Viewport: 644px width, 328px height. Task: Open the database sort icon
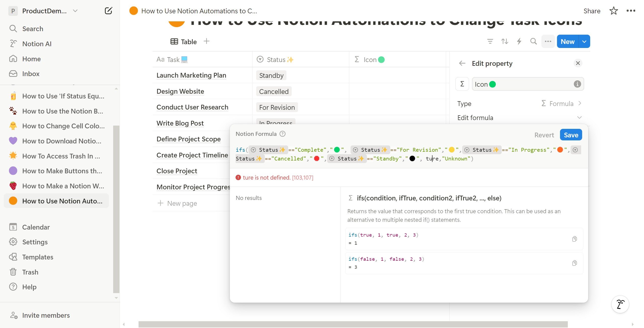tap(504, 41)
